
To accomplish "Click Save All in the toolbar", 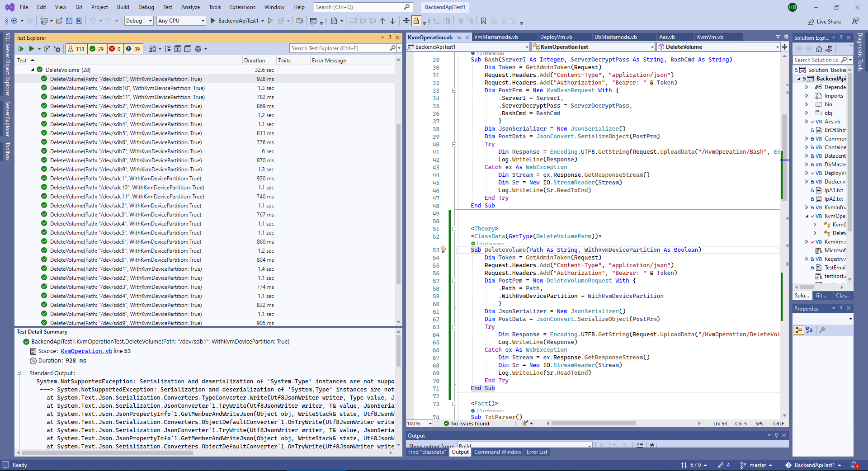I will coord(79,21).
